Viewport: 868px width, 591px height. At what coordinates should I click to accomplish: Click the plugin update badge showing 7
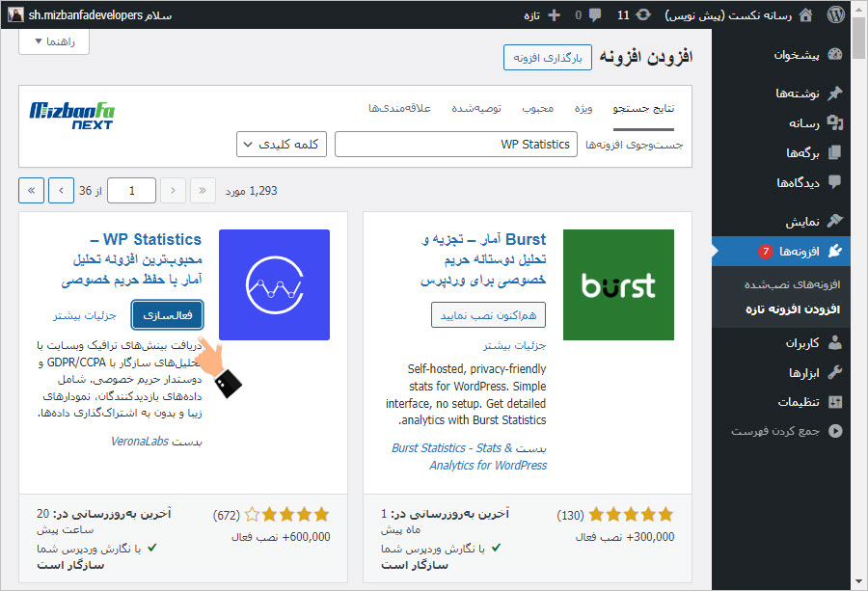[766, 252]
